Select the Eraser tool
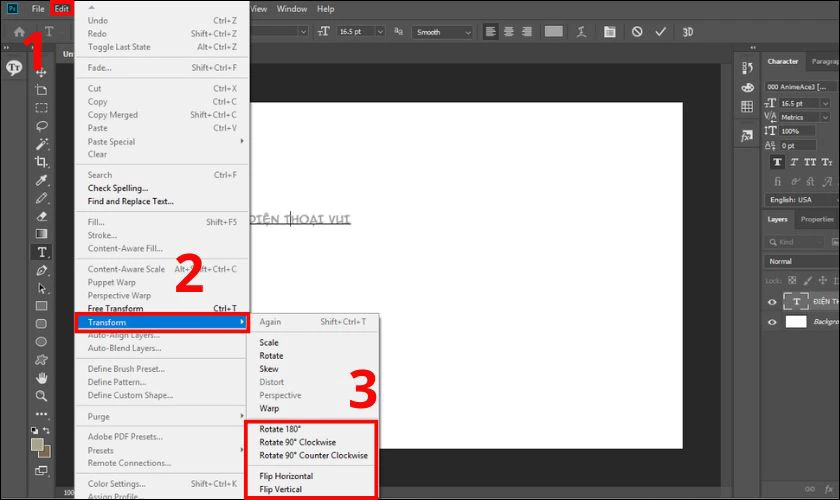Viewport: 840px width, 500px height. click(x=41, y=217)
